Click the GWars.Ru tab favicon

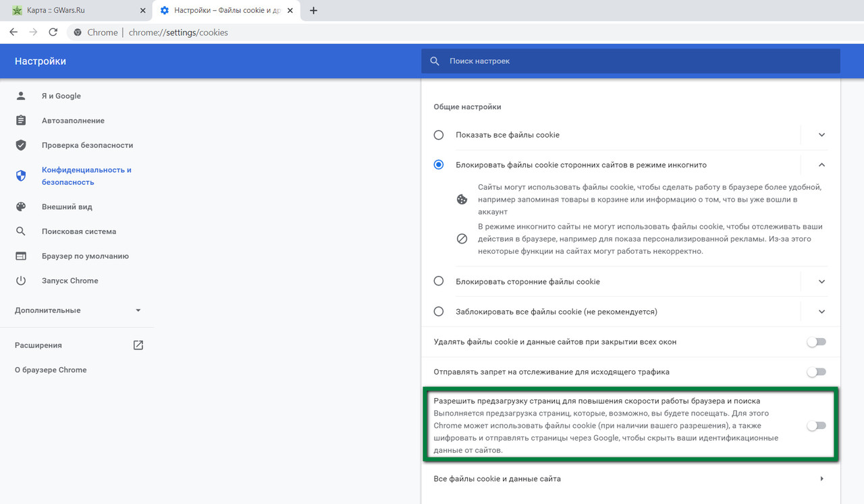pos(18,10)
